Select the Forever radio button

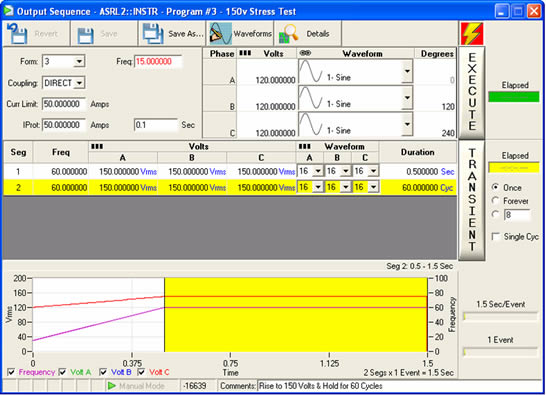[x=495, y=201]
